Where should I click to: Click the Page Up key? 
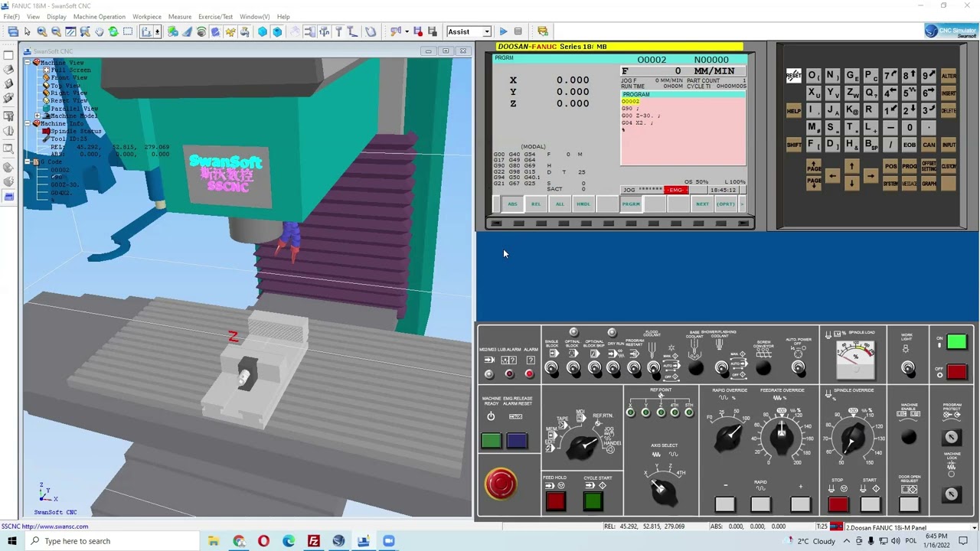[813, 167]
